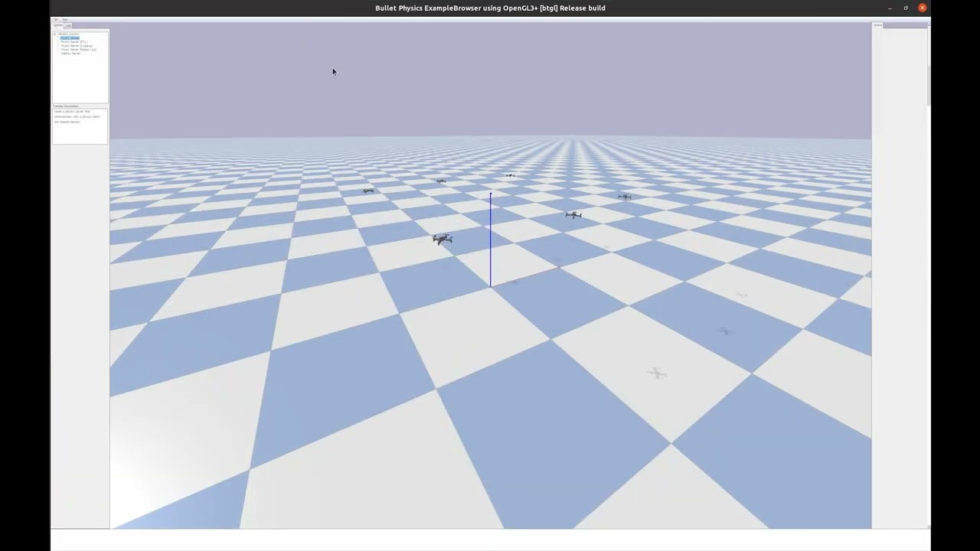Click the drone right of the blue axis

[573, 215]
